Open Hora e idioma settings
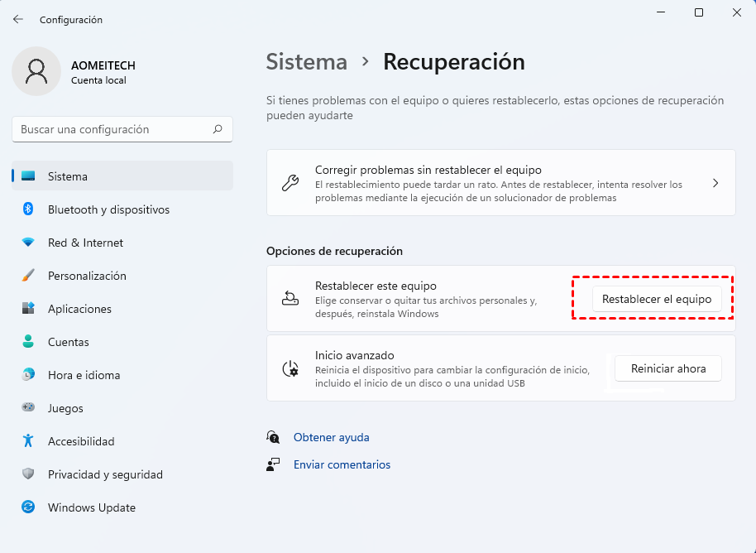The image size is (756, 553). point(84,375)
